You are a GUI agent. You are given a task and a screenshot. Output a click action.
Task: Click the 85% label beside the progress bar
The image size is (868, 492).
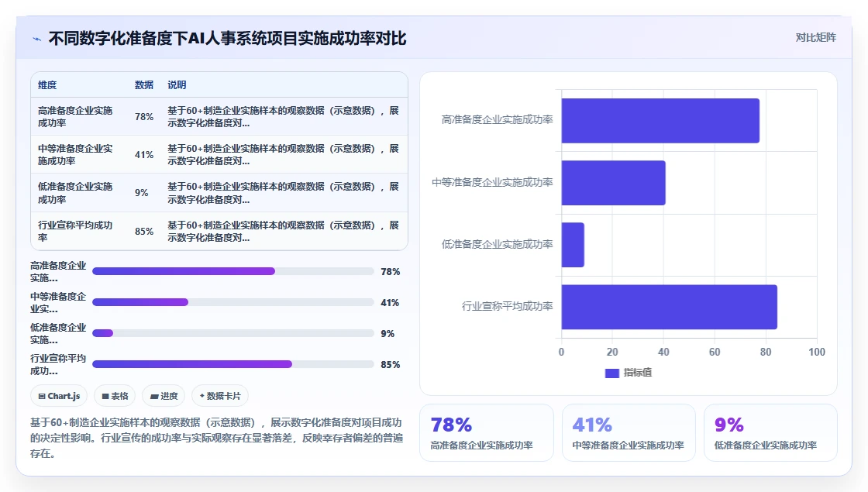391,365
